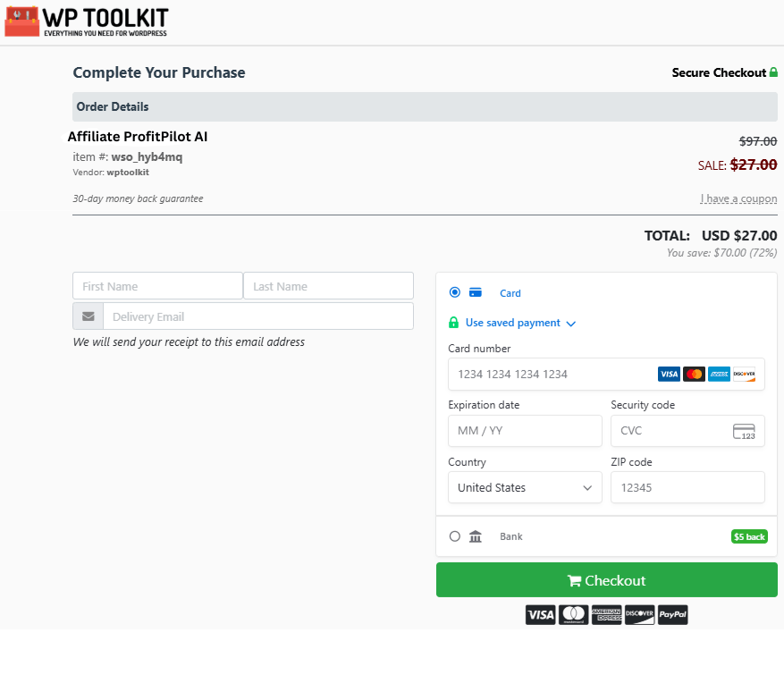
Task: Focus the CVC security code field
Action: (687, 431)
